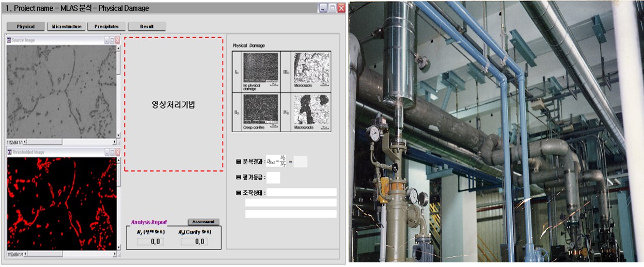
Task: Click the ND Cavity value field
Action: [194, 241]
